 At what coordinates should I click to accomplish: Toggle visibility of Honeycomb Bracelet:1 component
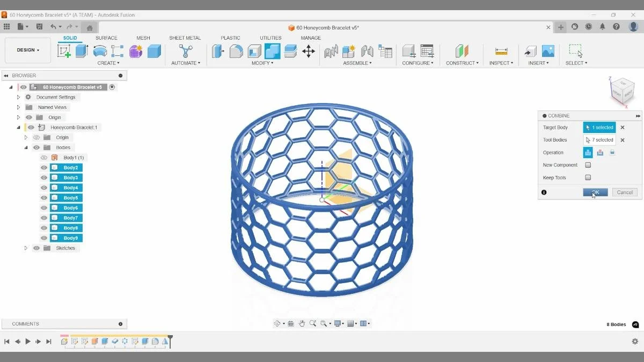[31, 127]
